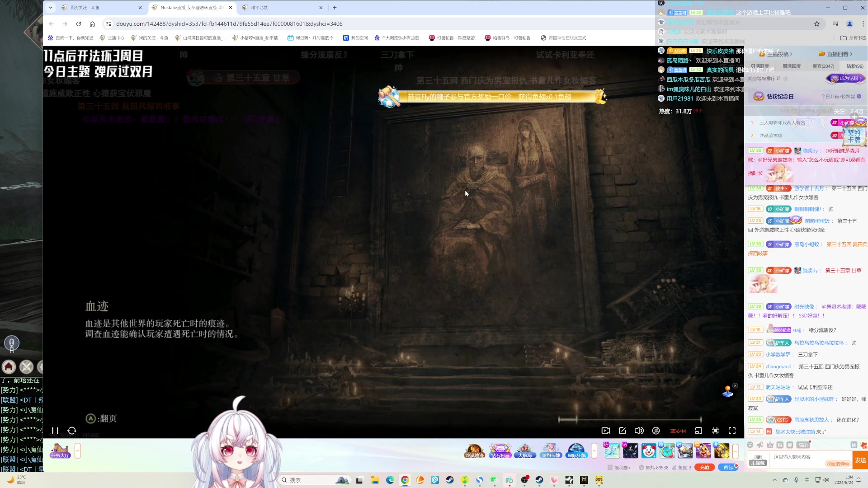Open the 钻石粉丝 activity icon

coord(500,450)
